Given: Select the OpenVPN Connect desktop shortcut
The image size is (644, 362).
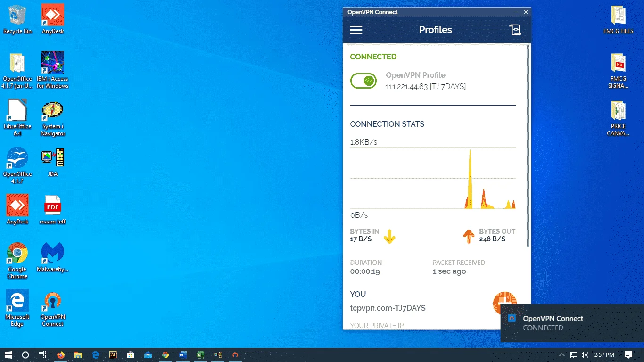Looking at the screenshot, I should [x=53, y=308].
